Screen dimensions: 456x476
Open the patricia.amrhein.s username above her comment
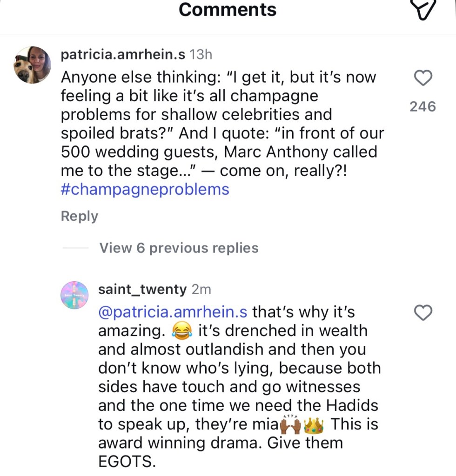tap(123, 54)
